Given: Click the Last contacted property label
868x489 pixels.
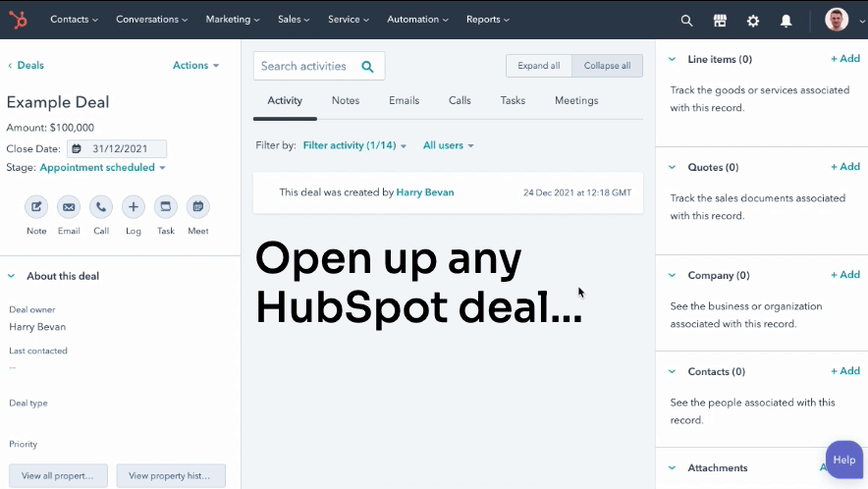Looking at the screenshot, I should tap(37, 351).
